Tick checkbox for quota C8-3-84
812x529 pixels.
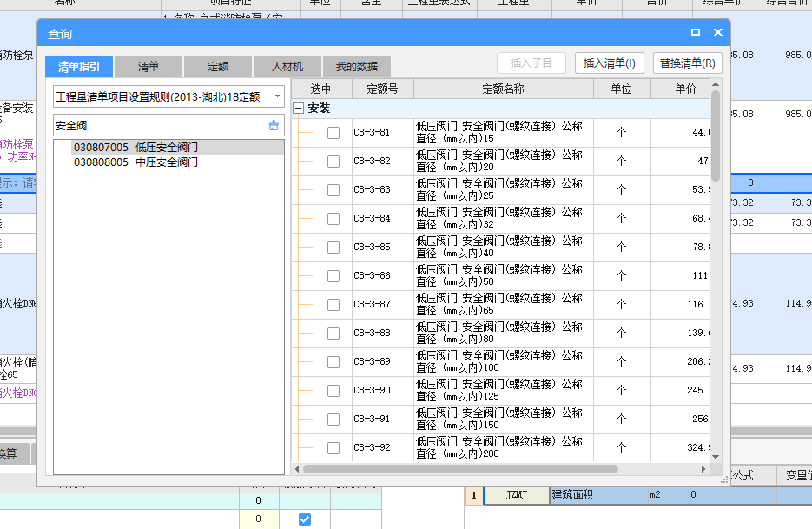pyautogui.click(x=333, y=219)
